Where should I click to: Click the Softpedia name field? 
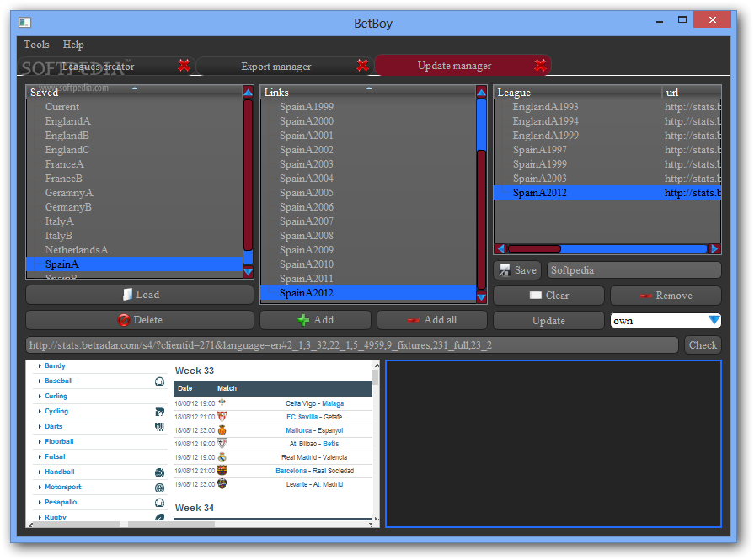pos(634,270)
